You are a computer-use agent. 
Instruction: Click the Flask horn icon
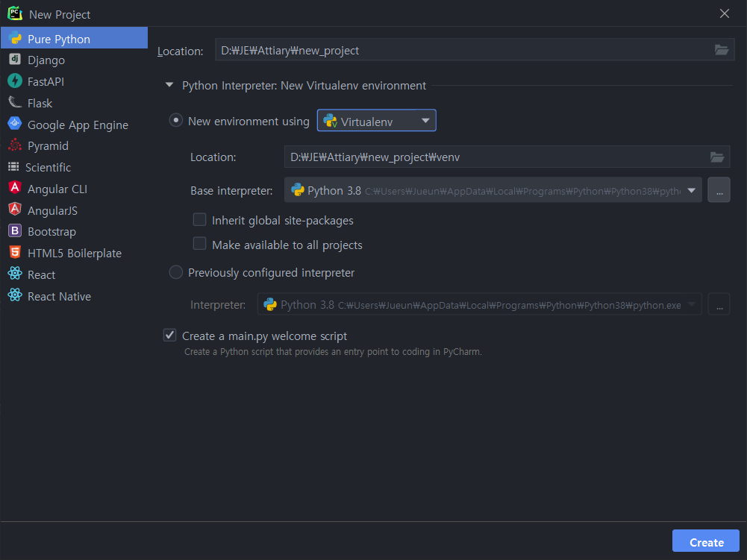point(15,102)
